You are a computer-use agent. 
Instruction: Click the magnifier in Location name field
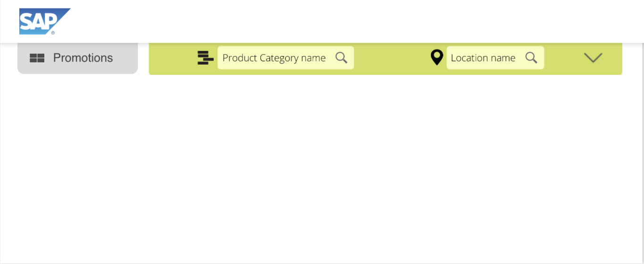(531, 58)
